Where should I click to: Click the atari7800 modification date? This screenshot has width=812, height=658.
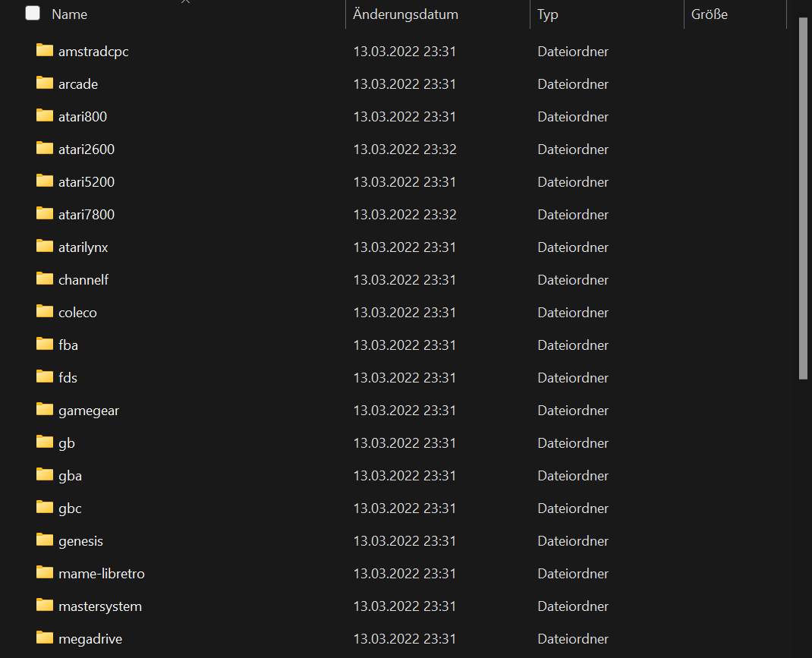pyautogui.click(x=404, y=215)
